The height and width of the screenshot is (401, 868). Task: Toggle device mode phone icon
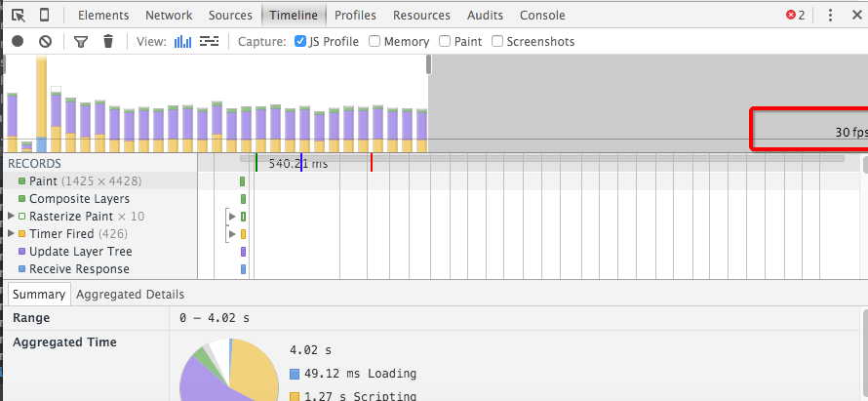click(x=45, y=16)
